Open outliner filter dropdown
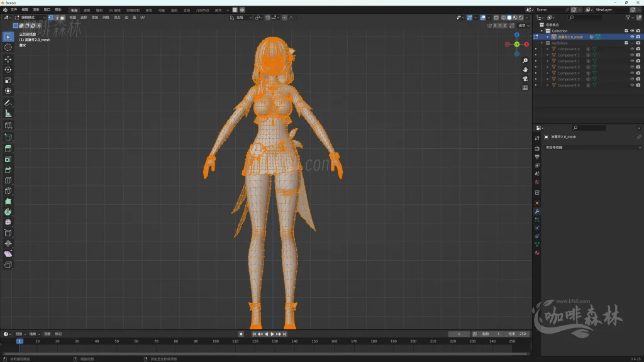The image size is (644, 362). (x=629, y=18)
